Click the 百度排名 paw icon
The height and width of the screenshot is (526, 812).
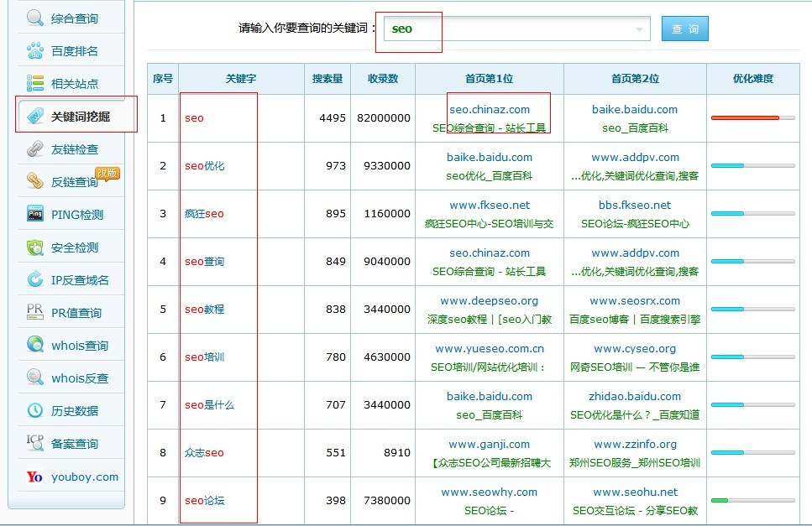click(35, 50)
